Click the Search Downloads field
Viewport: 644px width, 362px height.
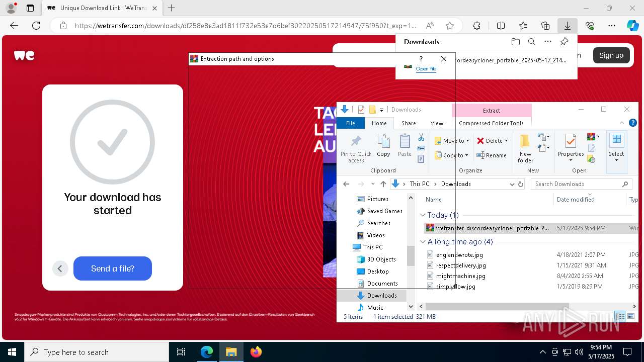pyautogui.click(x=582, y=184)
